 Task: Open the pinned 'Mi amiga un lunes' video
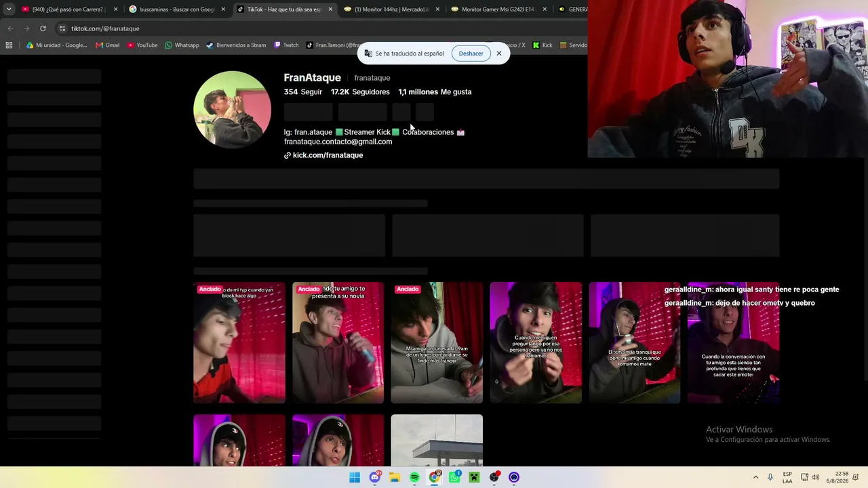coord(437,343)
